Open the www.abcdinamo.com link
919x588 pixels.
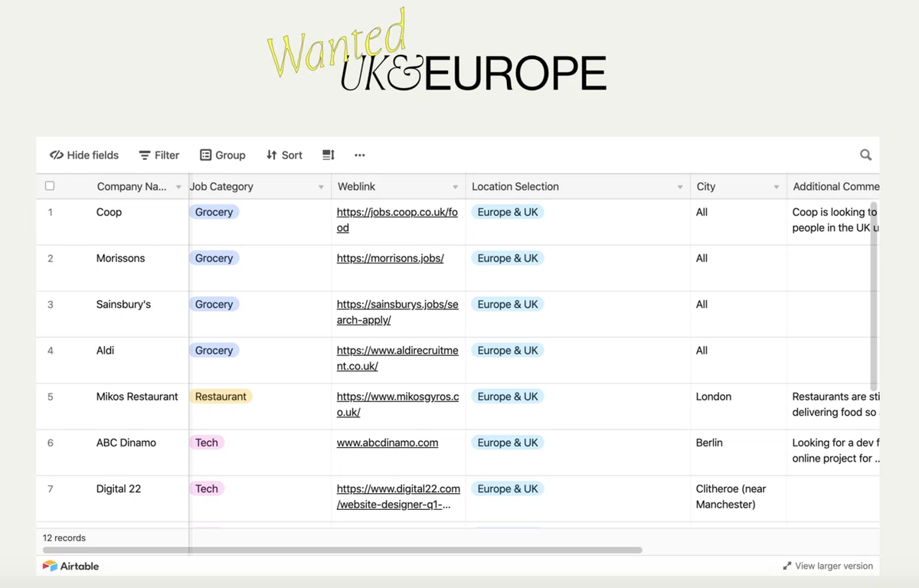[388, 443]
